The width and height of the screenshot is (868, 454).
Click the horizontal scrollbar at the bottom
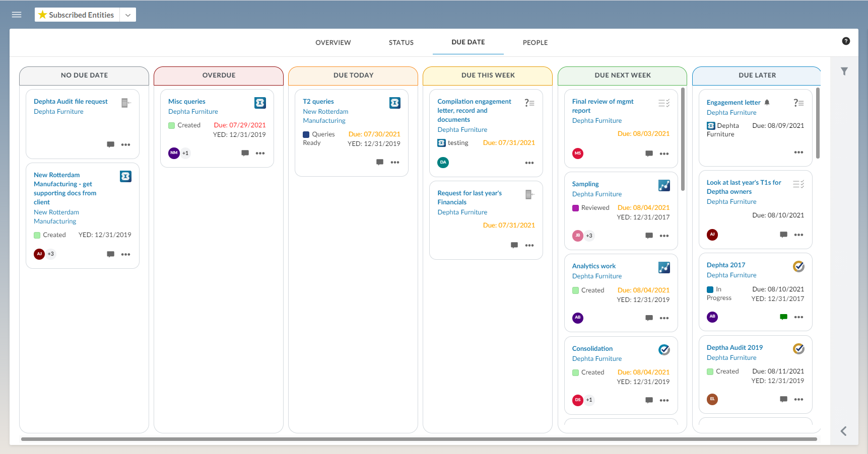[418, 439]
